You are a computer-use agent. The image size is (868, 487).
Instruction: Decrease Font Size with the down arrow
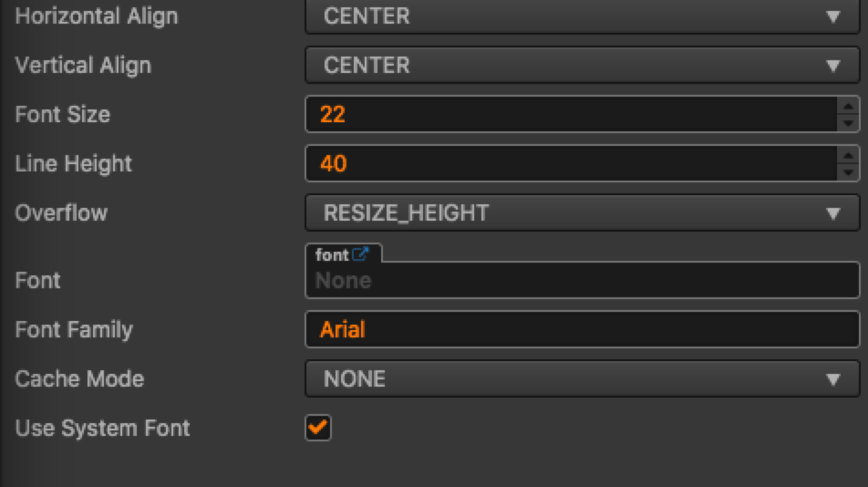pyautogui.click(x=848, y=123)
